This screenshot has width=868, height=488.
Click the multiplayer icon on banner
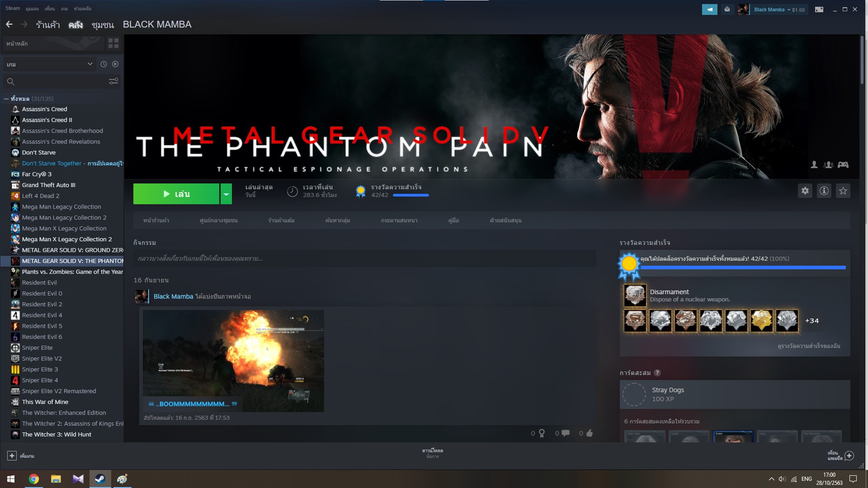tap(829, 165)
